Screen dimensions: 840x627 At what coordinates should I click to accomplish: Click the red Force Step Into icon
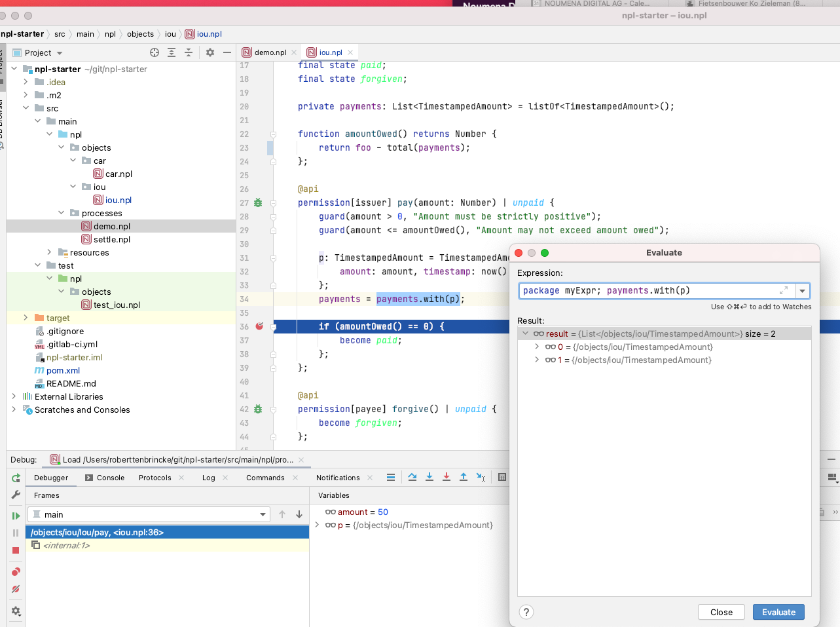point(447,478)
